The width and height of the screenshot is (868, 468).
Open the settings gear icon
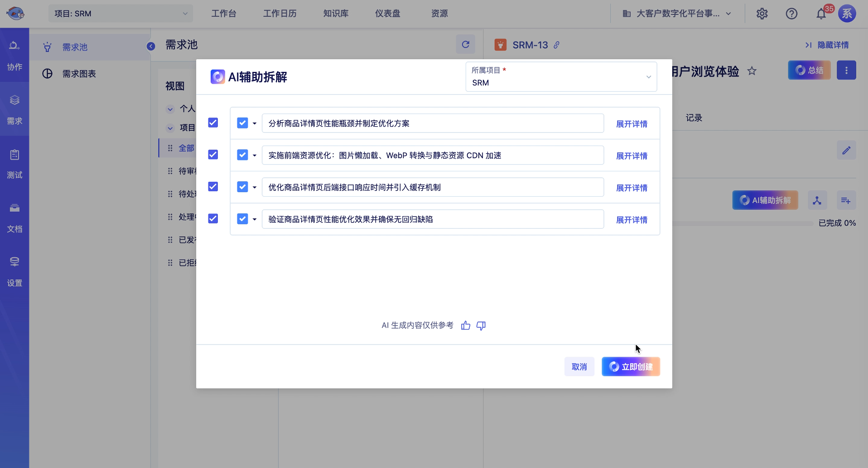coord(762,14)
